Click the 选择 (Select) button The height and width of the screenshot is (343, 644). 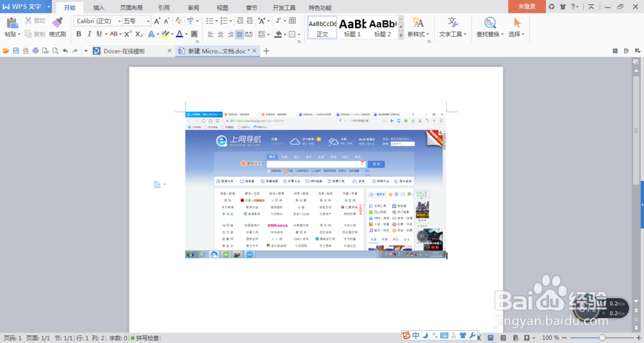click(x=516, y=27)
